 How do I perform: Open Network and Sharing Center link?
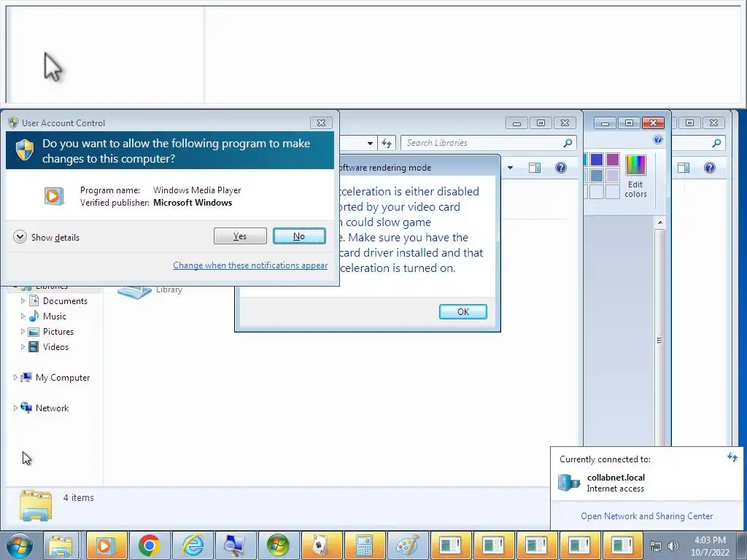click(646, 516)
